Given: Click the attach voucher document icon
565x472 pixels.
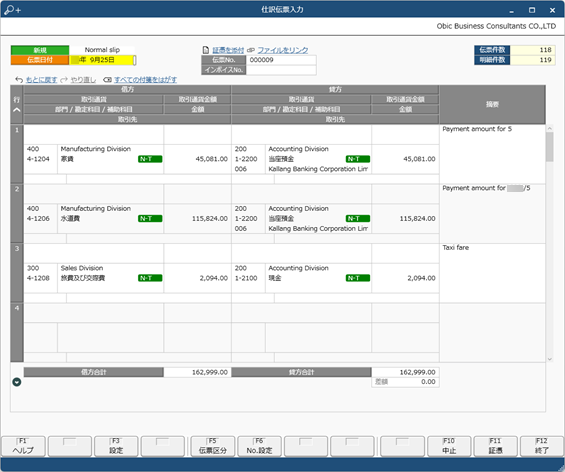Looking at the screenshot, I should [x=206, y=50].
